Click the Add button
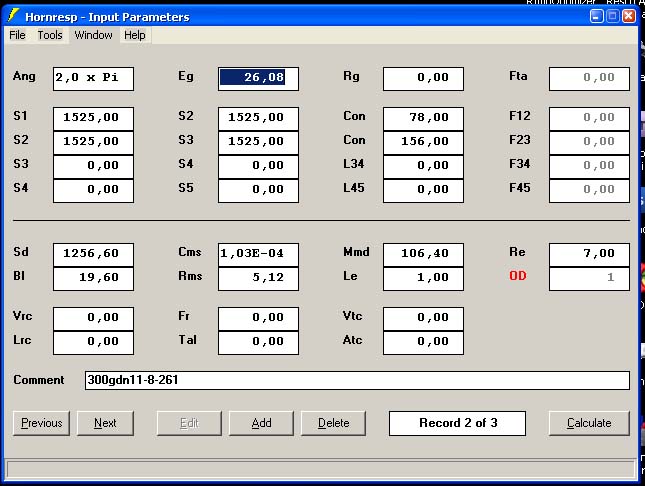Image resolution: width=645 pixels, height=486 pixels. (261, 423)
